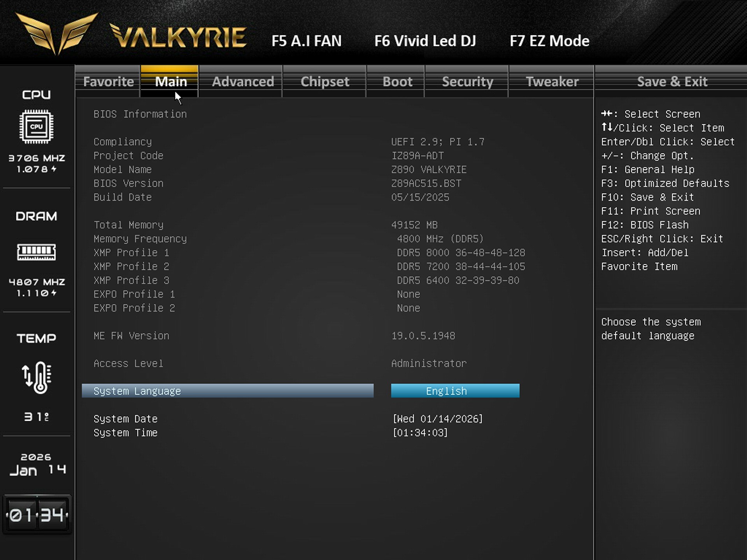Click the DRAM memory module icon
The width and height of the screenshot is (747, 560).
tap(36, 252)
